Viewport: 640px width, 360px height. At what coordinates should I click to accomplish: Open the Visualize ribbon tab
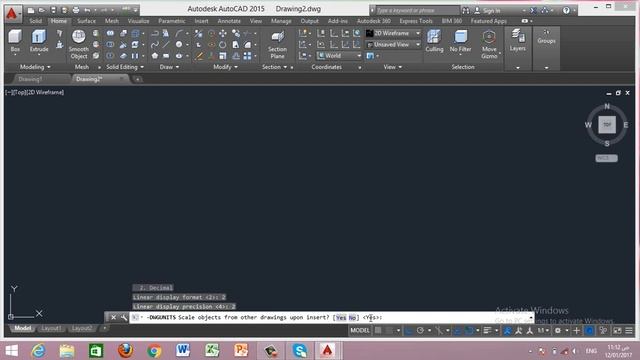click(x=138, y=21)
